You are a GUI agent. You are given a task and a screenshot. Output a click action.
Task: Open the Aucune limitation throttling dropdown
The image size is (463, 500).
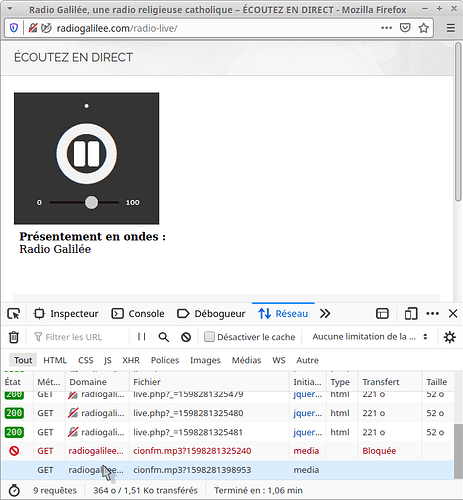tap(370, 337)
